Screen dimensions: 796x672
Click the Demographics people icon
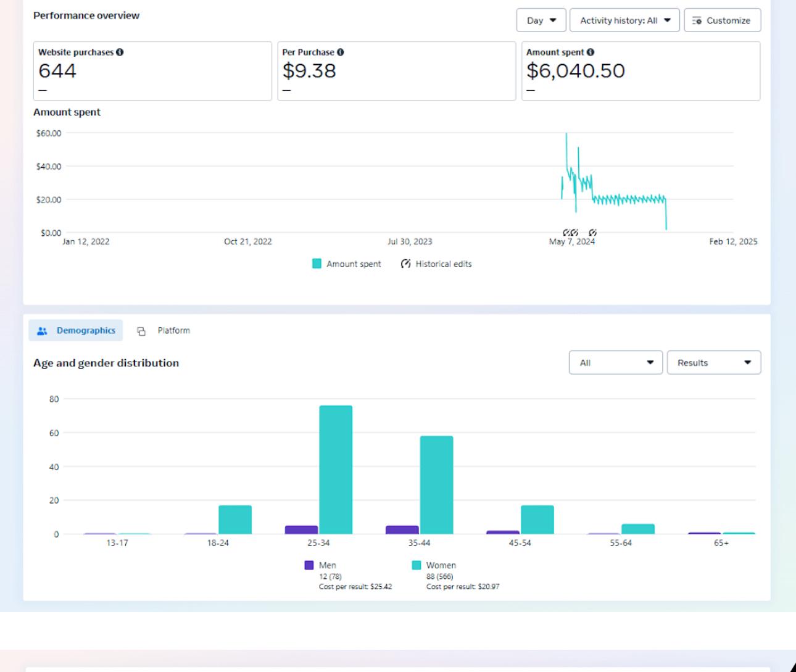pos(42,331)
